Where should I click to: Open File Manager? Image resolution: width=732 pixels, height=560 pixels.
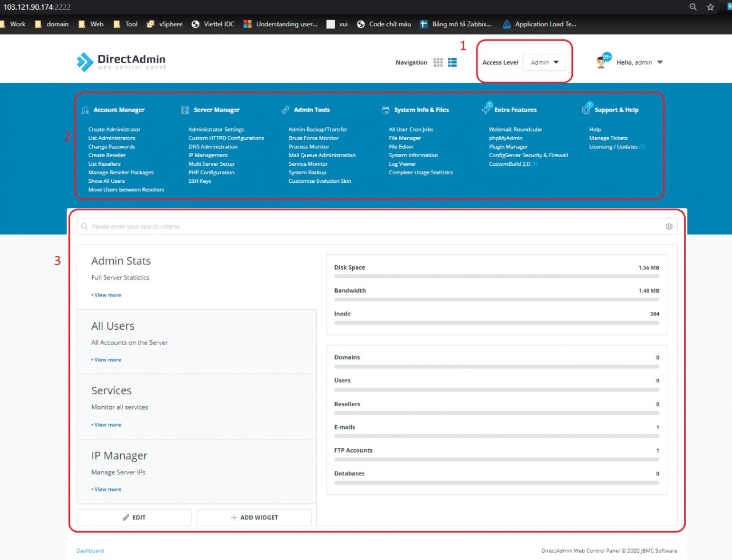[x=405, y=138]
